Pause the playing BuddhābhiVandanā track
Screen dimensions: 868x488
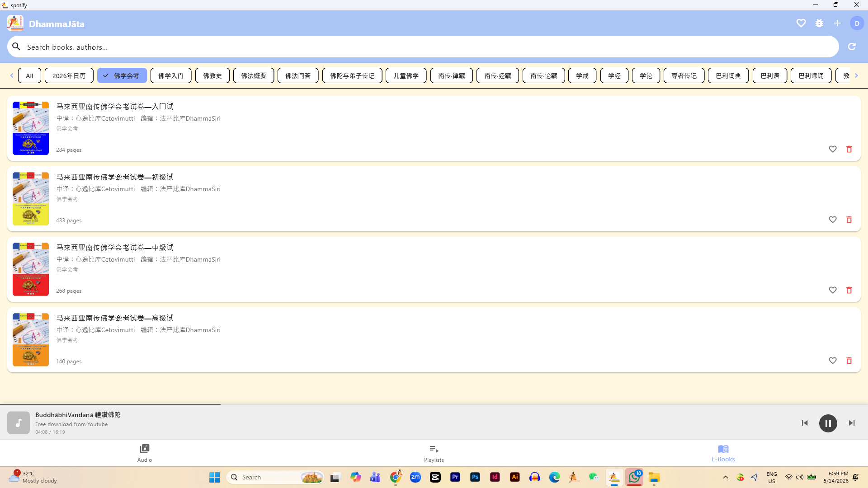tap(828, 423)
